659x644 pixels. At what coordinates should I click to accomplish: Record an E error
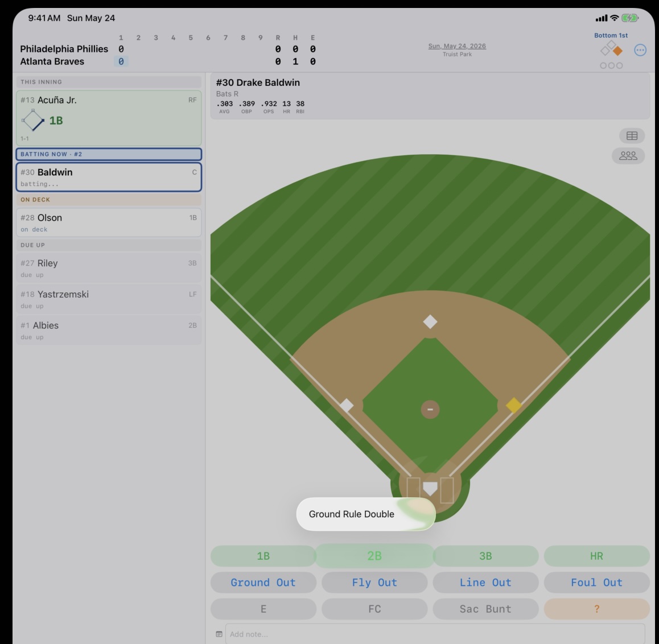(x=263, y=609)
